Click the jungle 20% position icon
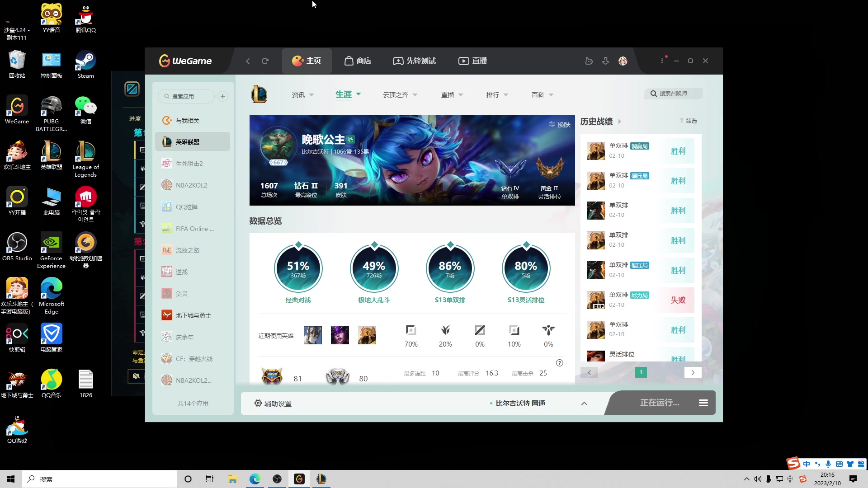Screen dimensions: 868x488 click(445, 330)
